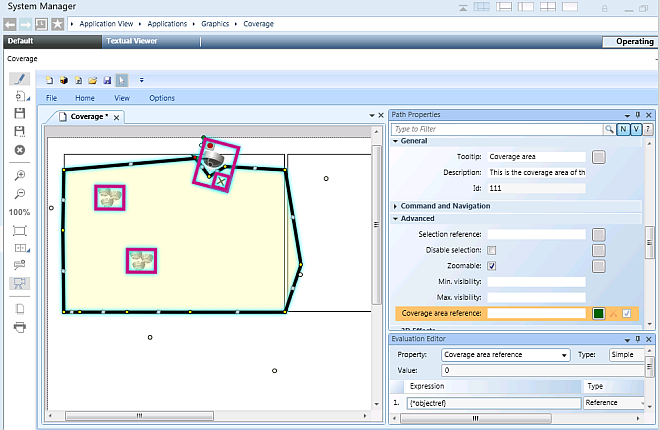Click the favorites star icon
Image resolution: width=660 pixels, height=430 pixels.
58,22
